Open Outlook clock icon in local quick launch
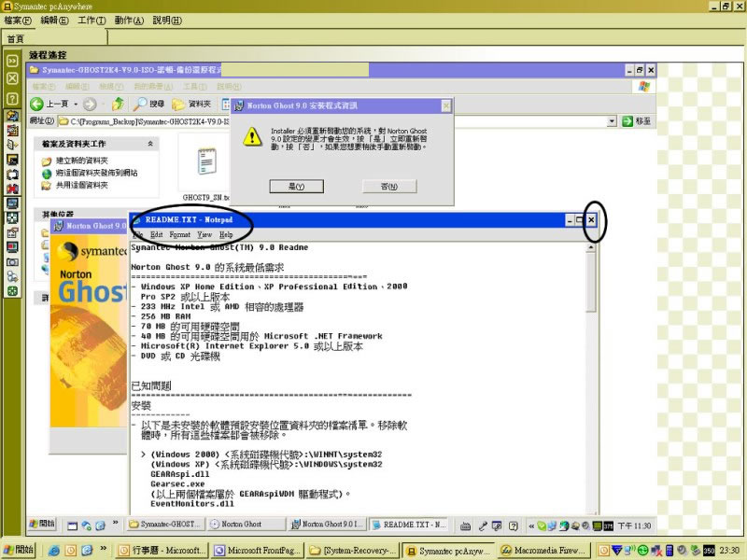Image resolution: width=747 pixels, height=560 pixels. click(71, 551)
